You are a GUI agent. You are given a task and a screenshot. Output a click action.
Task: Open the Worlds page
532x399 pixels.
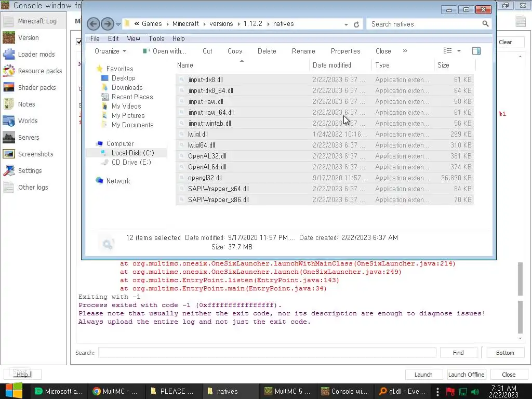[33, 121]
